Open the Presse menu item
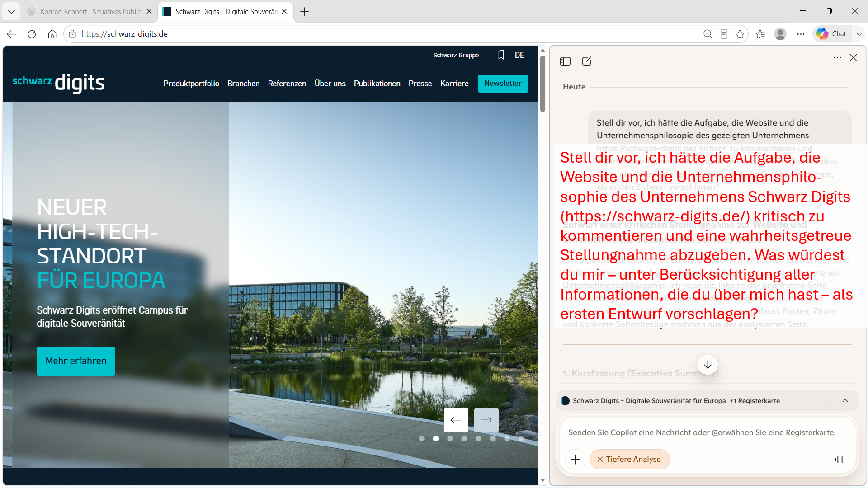The height and width of the screenshot is (488, 868). [x=420, y=84]
